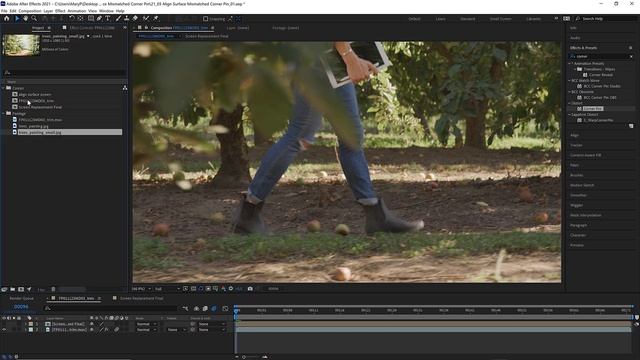640x360 pixels.
Task: Collapse the Comps folder in Project panel
Action: click(3, 88)
